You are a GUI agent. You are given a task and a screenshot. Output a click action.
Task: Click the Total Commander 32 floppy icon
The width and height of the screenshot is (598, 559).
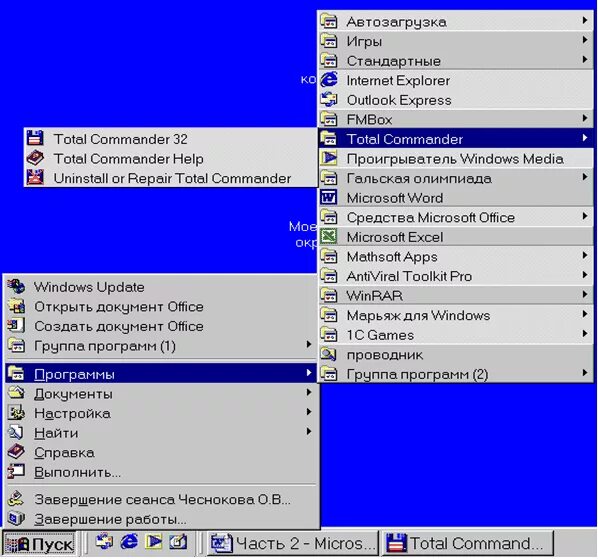click(x=35, y=138)
